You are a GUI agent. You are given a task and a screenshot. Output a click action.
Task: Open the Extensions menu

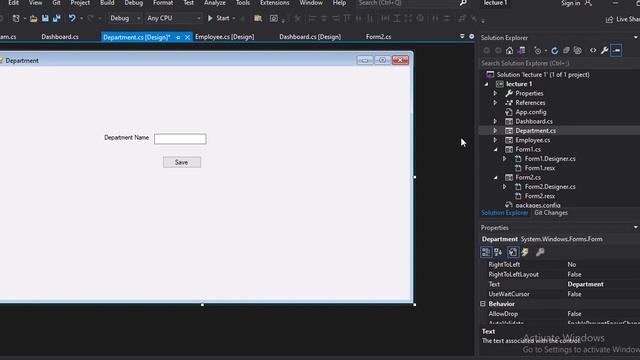click(275, 3)
